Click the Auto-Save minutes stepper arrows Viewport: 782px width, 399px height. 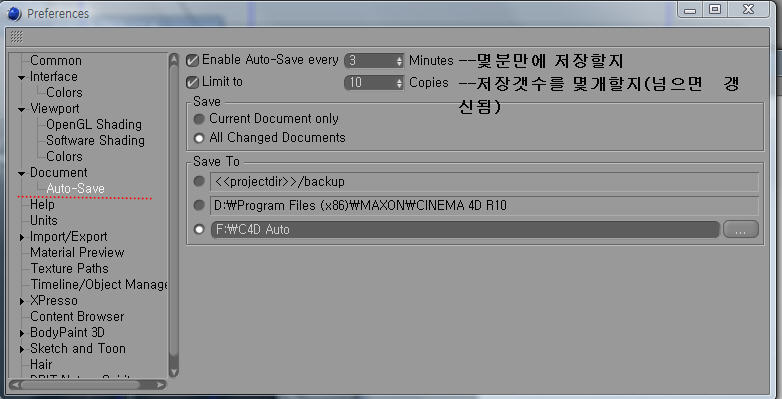[x=399, y=61]
